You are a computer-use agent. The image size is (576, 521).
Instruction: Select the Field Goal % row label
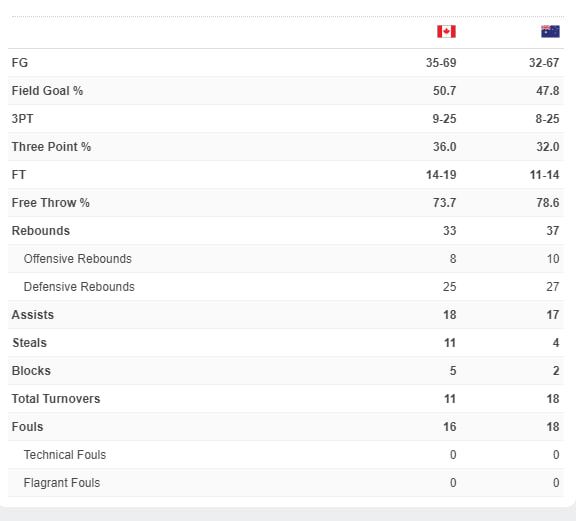click(47, 91)
